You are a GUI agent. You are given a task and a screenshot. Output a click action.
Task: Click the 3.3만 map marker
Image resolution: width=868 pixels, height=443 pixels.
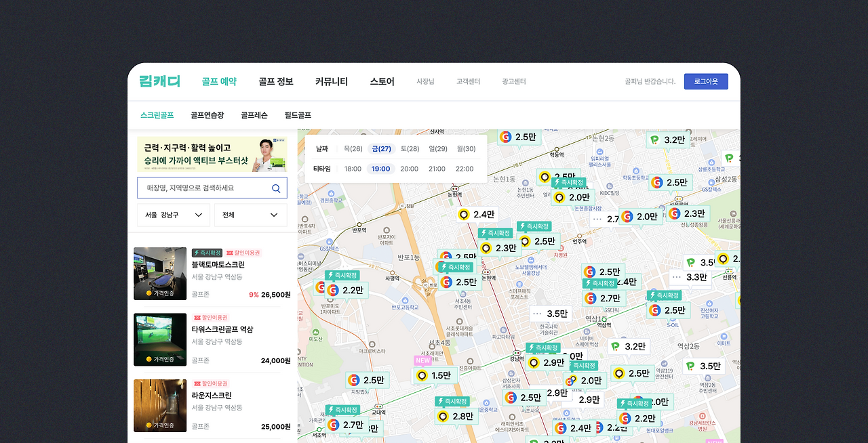coord(690,277)
